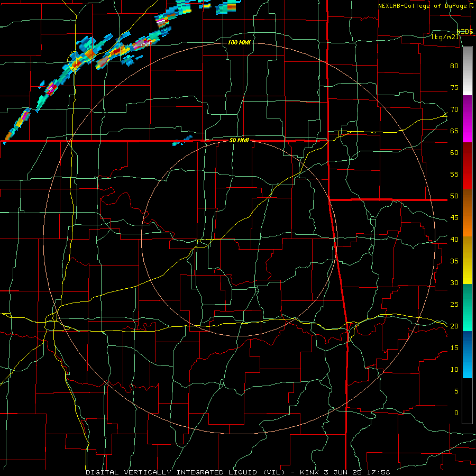
Task: Click the scale value 50
Action: (454, 196)
